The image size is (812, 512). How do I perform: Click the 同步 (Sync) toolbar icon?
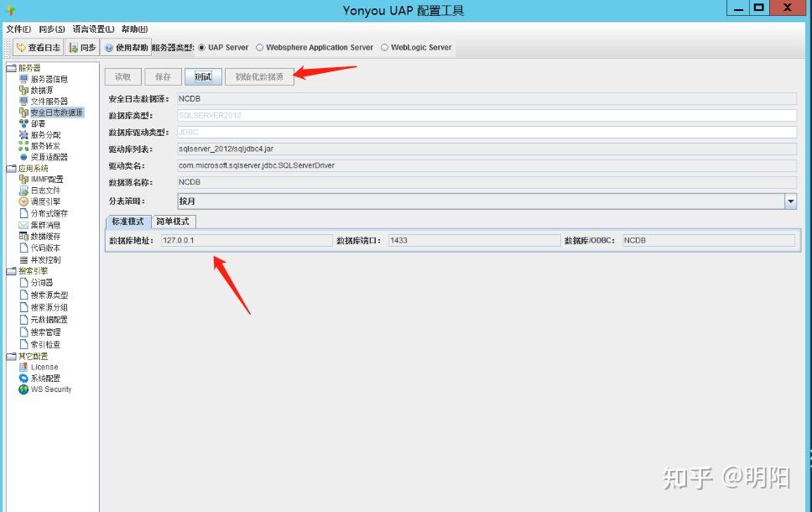point(81,47)
